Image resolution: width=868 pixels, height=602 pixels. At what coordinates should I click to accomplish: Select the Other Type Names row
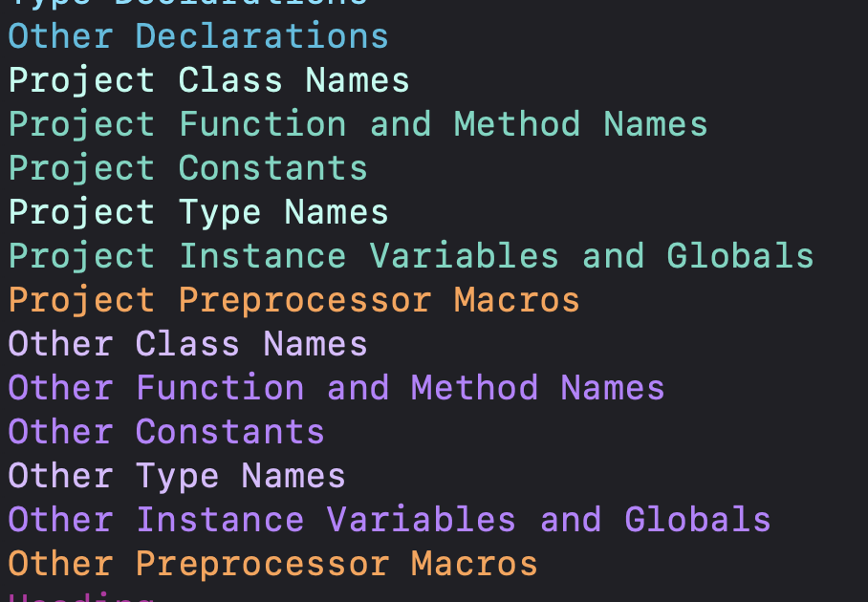[x=177, y=476]
